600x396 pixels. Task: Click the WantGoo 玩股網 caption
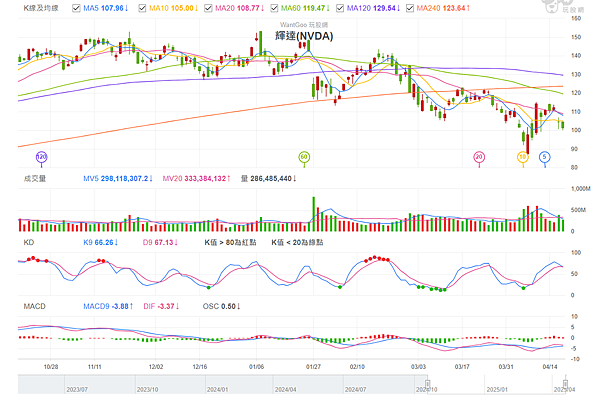[304, 25]
